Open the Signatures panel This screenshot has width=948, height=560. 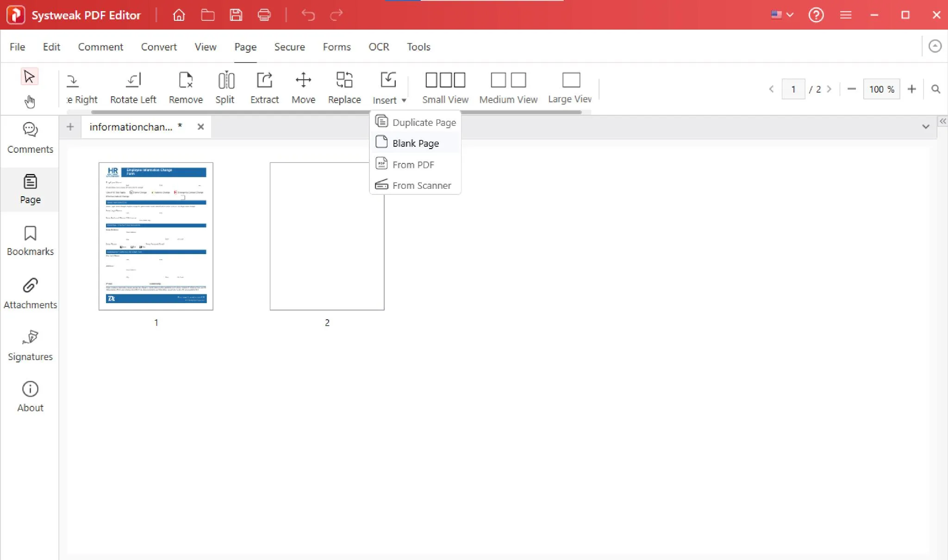30,345
